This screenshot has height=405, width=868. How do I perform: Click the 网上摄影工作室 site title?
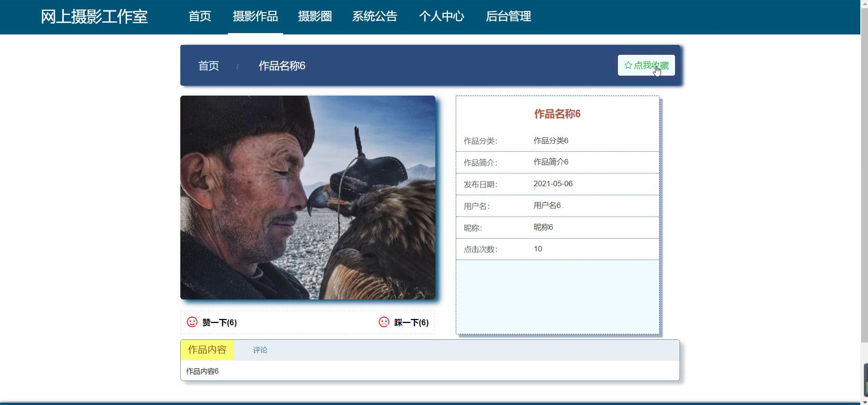coord(94,17)
